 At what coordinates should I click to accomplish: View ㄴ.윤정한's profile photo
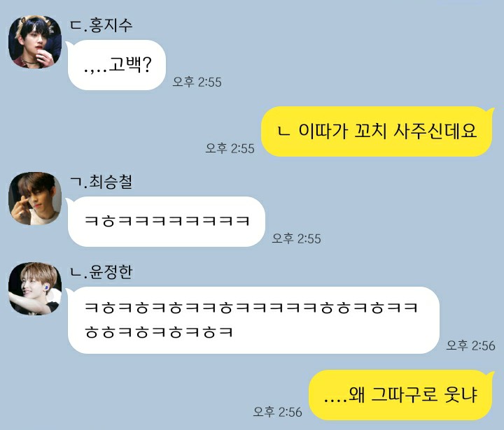(x=35, y=288)
